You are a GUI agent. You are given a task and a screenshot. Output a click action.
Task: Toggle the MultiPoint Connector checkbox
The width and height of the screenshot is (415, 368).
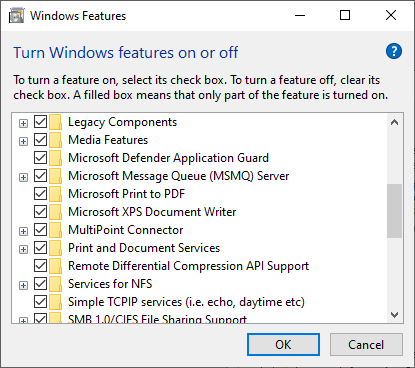click(x=40, y=230)
